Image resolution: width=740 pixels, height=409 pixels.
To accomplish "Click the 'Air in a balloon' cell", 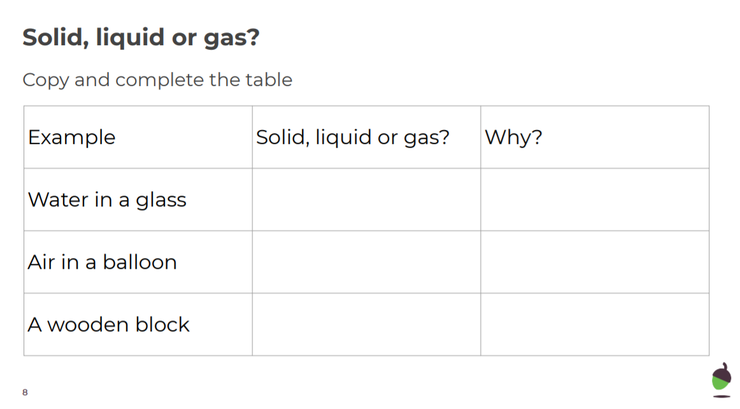I will tap(102, 262).
